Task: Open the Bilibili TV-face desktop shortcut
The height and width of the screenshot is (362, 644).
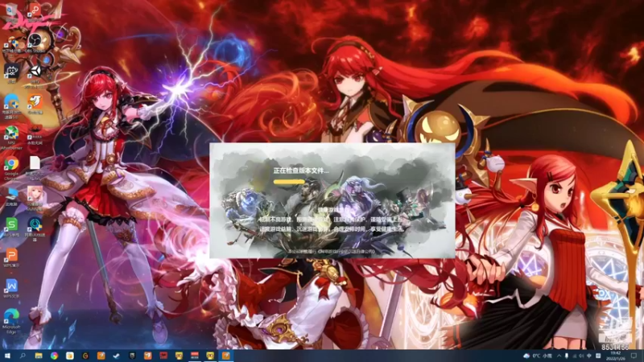Action: (x=11, y=73)
